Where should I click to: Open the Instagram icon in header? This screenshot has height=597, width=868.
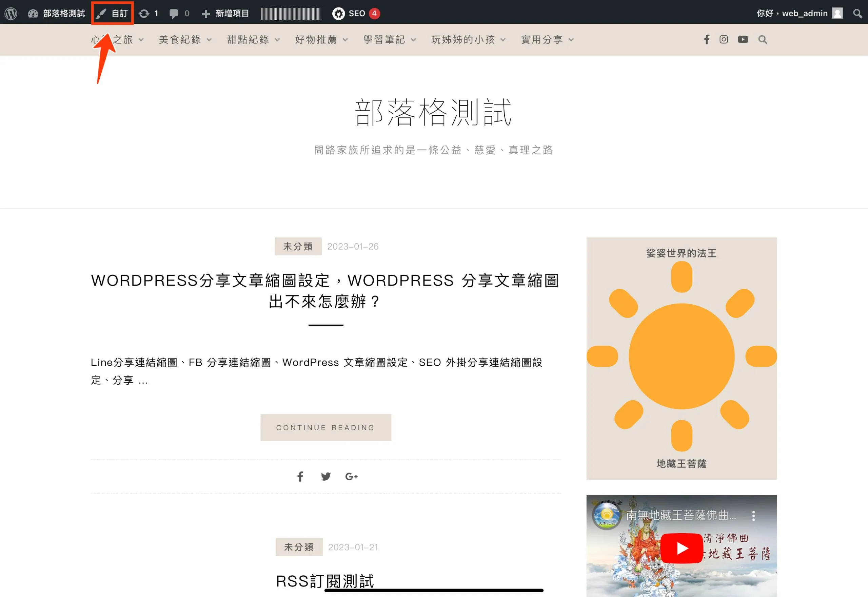724,40
